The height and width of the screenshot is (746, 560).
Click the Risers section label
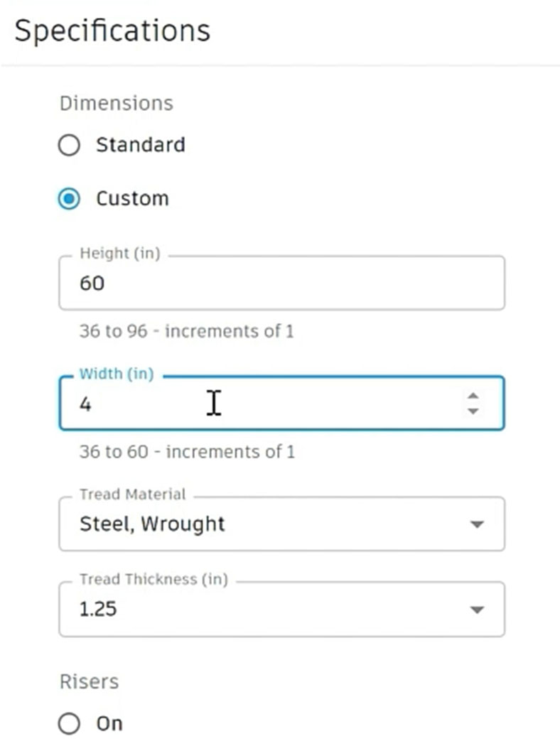pos(89,682)
